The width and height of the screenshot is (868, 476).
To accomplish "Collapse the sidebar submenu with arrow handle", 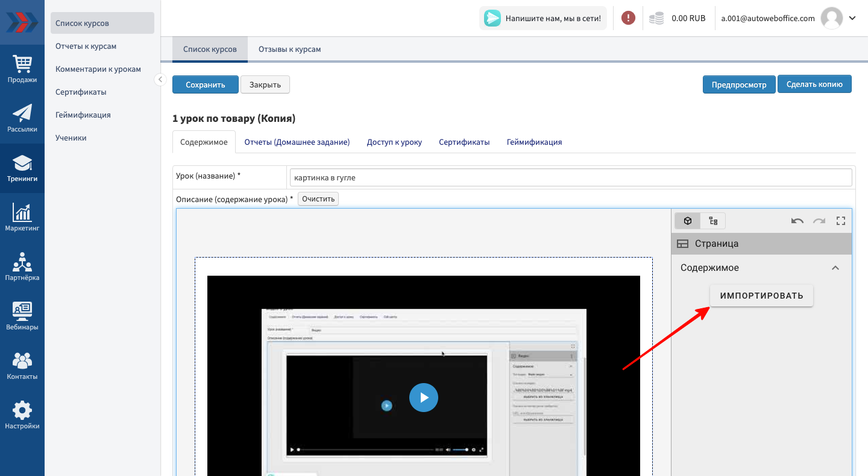I will click(x=160, y=80).
